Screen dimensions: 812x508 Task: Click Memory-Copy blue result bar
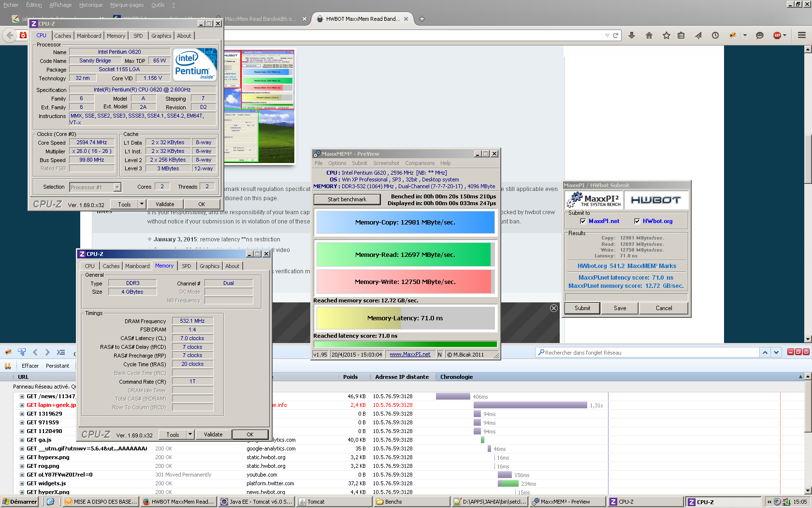tap(405, 223)
